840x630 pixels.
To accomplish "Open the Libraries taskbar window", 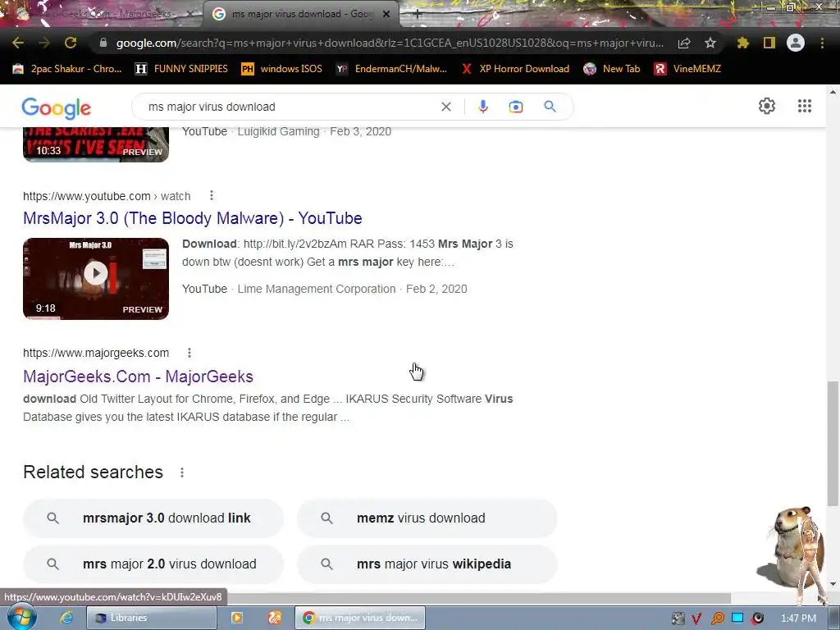I will [x=152, y=618].
